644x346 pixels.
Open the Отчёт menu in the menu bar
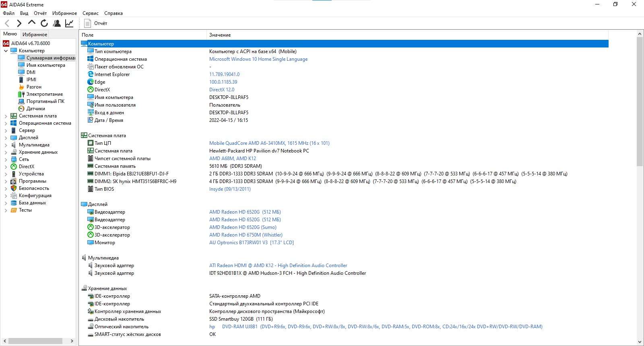40,13
